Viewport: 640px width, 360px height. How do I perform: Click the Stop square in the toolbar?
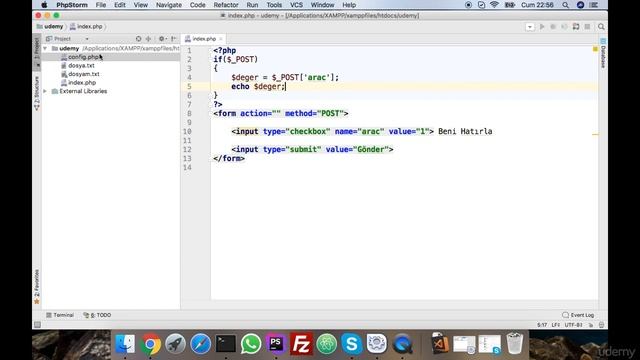point(587,27)
